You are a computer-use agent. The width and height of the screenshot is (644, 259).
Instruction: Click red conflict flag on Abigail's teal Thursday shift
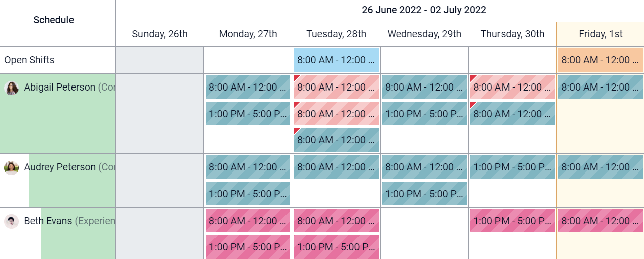(473, 105)
